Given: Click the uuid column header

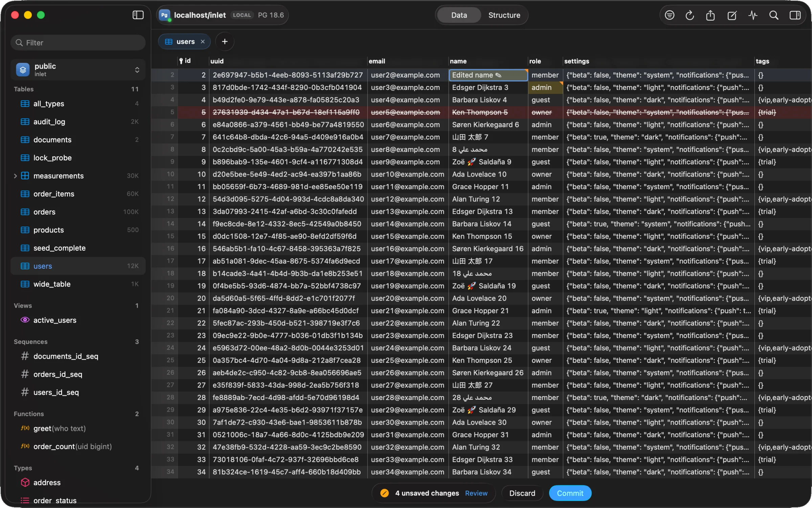Looking at the screenshot, I should [288, 61].
